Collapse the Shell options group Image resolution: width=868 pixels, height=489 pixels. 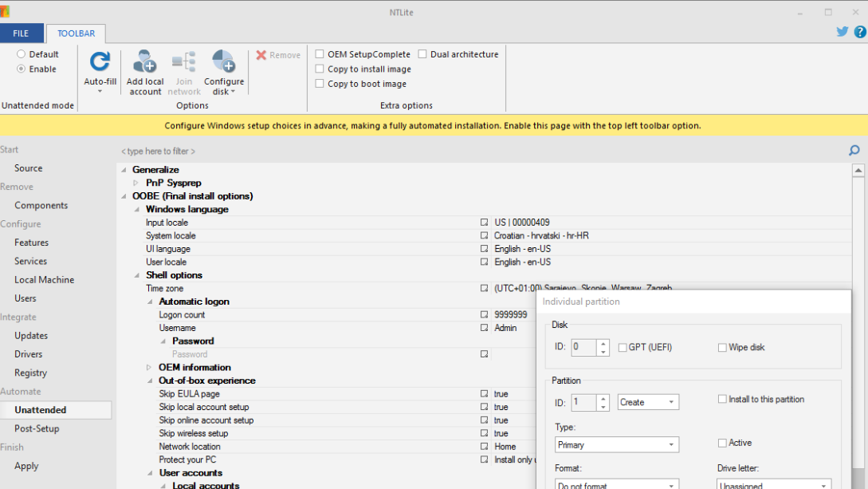point(137,275)
